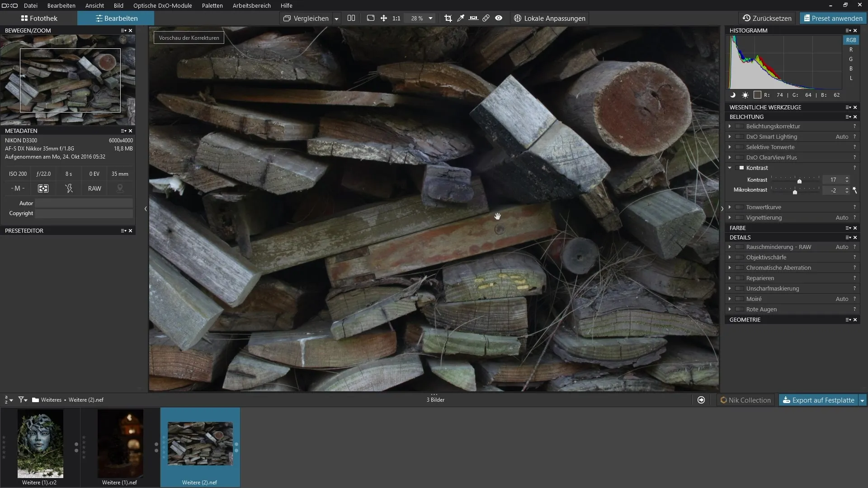Select the R histogram channel
Screen dimensions: 868x488
click(851, 50)
